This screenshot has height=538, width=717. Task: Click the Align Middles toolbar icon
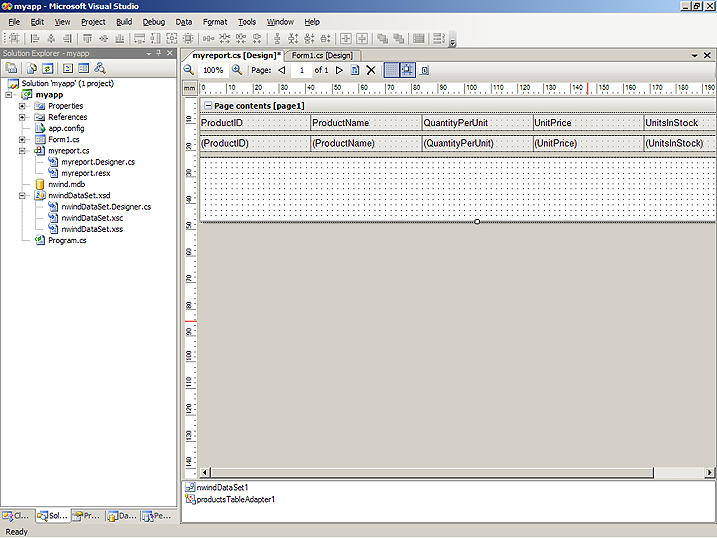tap(104, 38)
